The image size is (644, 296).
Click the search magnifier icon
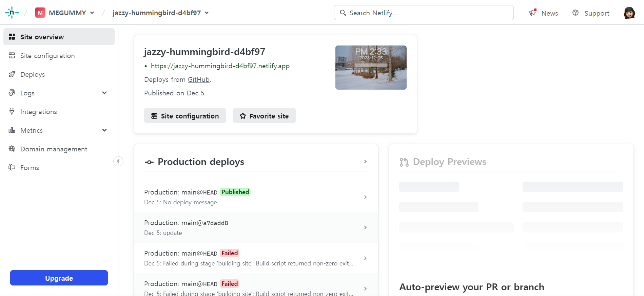pyautogui.click(x=343, y=13)
